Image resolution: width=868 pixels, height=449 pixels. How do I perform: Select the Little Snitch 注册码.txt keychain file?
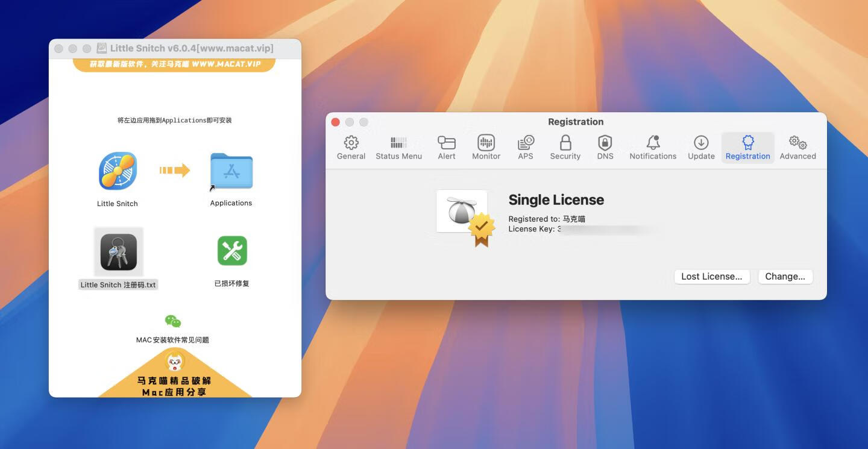tap(119, 252)
